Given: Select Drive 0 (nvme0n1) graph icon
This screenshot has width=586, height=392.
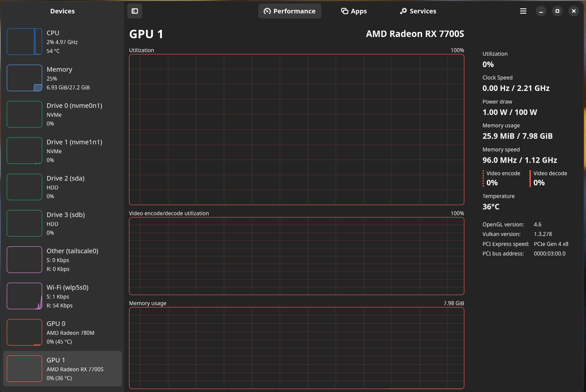Looking at the screenshot, I should point(24,114).
